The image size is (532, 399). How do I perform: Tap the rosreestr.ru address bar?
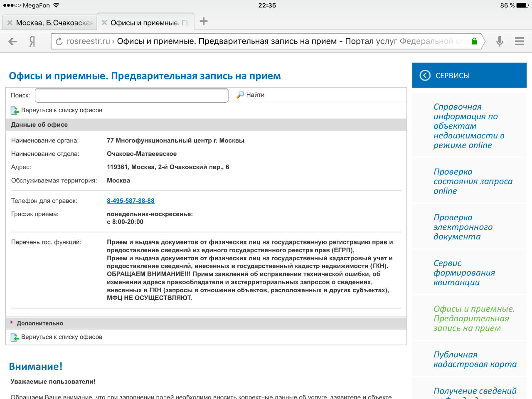point(266,41)
